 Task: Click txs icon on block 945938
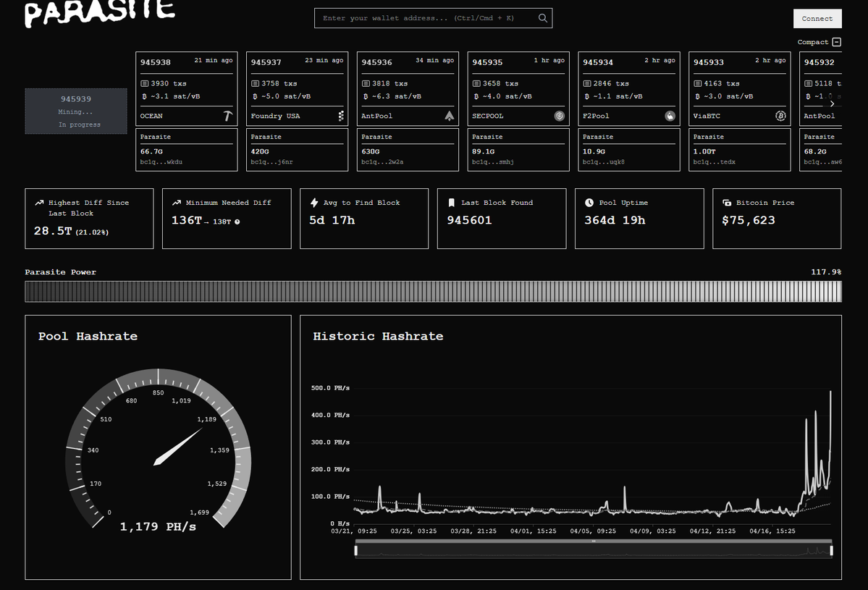click(145, 83)
